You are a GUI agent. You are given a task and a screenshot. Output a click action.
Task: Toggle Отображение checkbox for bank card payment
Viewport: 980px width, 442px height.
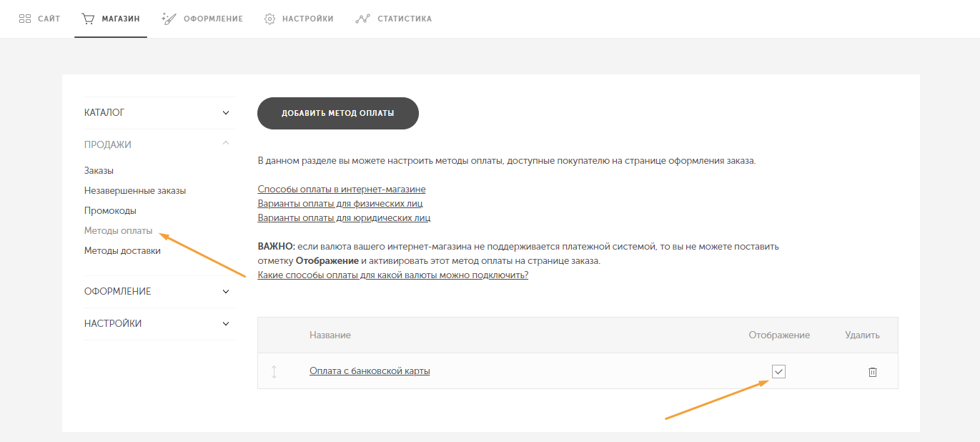click(778, 371)
